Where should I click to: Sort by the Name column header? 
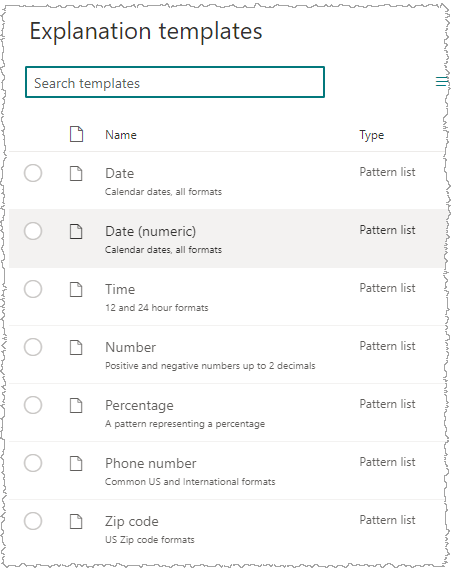point(121,135)
